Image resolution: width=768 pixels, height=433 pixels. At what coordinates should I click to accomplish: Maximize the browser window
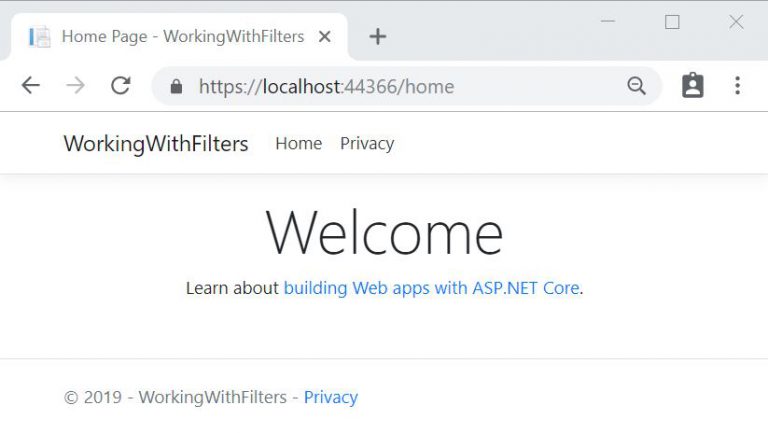coord(672,22)
